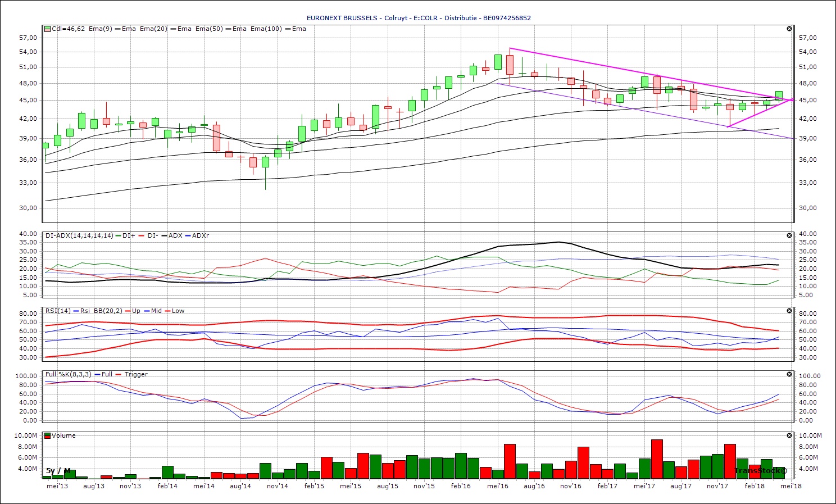Click 57,00 on the left price axis

(28, 38)
